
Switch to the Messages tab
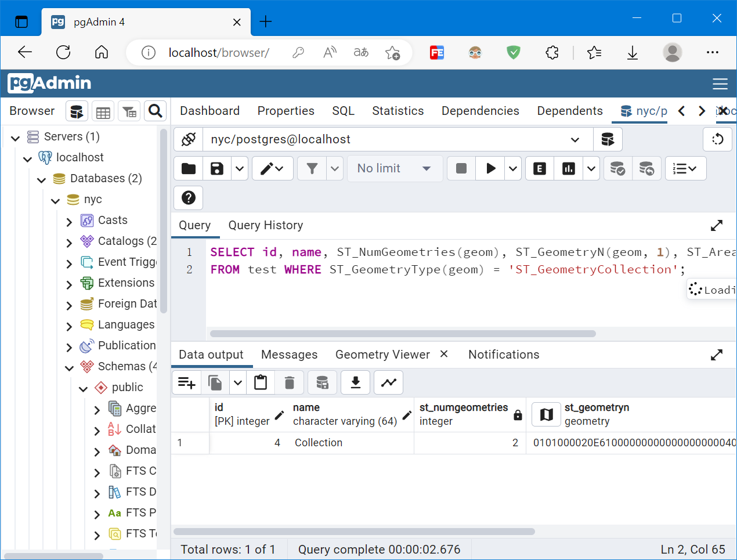(289, 355)
